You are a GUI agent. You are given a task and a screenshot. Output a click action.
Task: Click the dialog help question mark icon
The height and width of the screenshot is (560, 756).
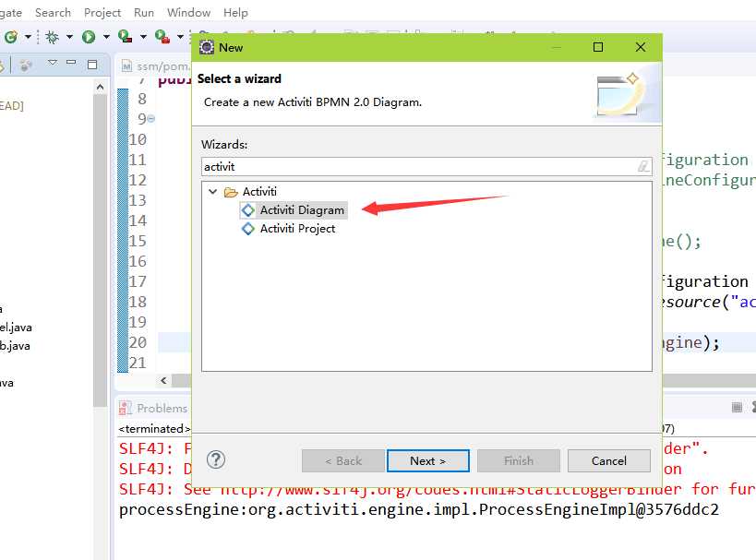(216, 459)
